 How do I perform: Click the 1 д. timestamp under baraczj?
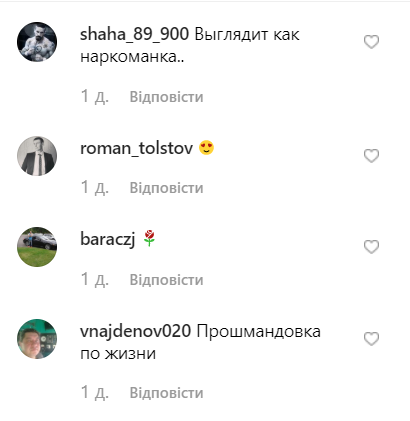[95, 280]
